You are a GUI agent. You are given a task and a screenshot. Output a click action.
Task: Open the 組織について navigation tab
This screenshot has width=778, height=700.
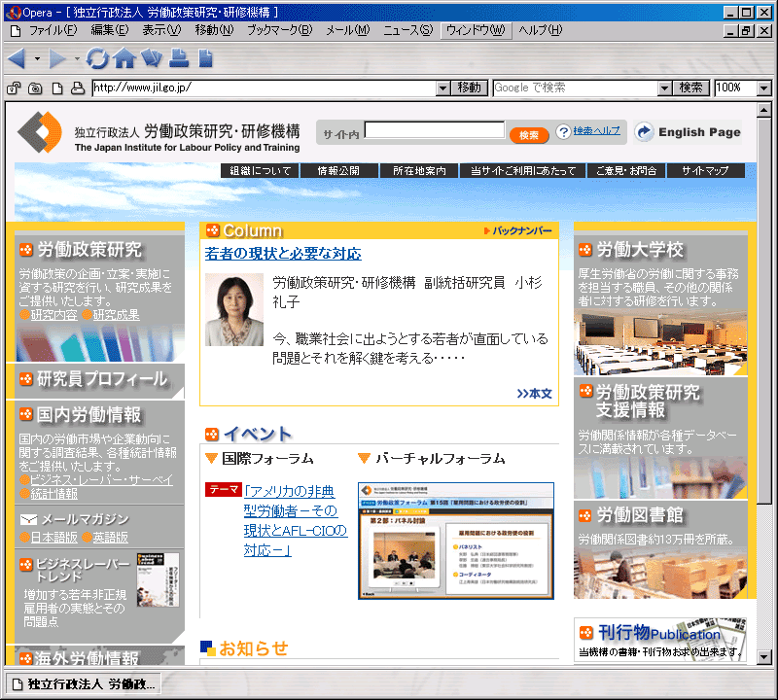coord(260,171)
